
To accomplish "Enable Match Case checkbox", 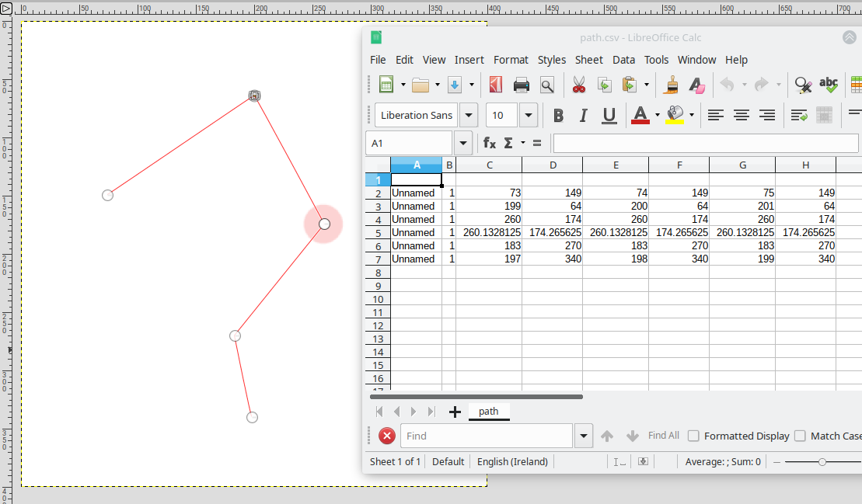I will pos(800,436).
